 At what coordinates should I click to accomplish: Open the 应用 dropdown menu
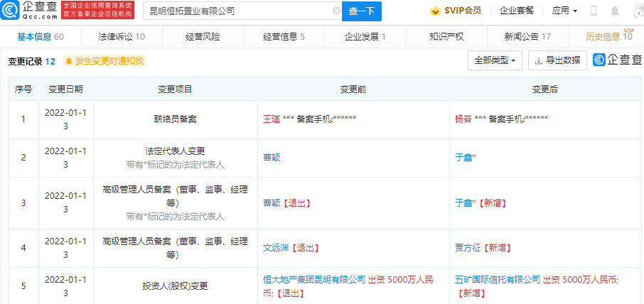pos(564,11)
